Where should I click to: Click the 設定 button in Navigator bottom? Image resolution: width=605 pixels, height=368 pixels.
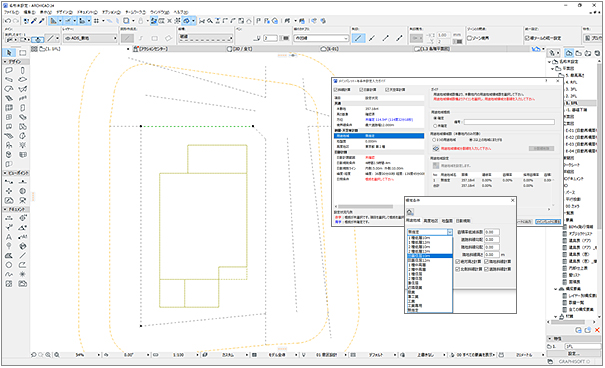tap(574, 353)
